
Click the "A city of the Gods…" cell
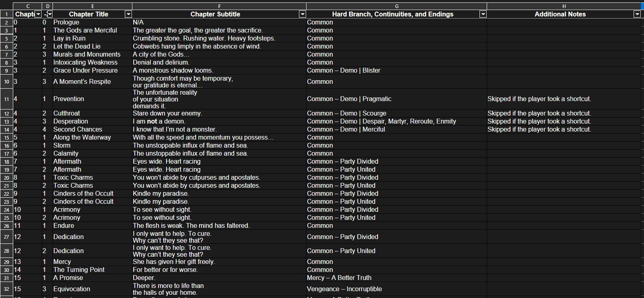219,55
